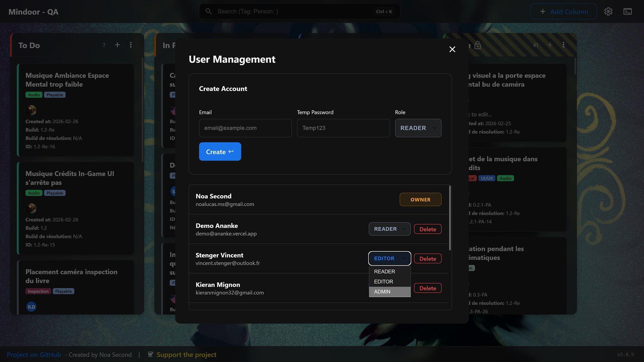Viewport: 644px width, 362px height.
Task: Click the user list scrollbar
Action: [450, 218]
